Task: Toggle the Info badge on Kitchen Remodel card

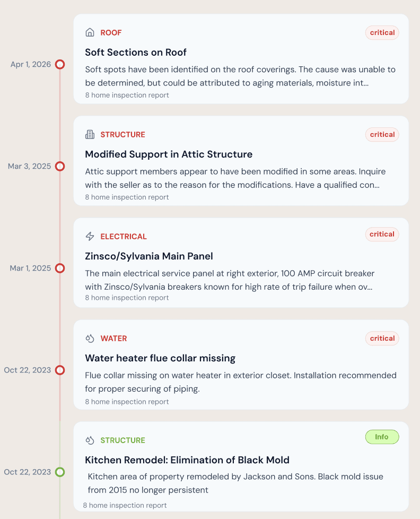Action: (x=382, y=437)
